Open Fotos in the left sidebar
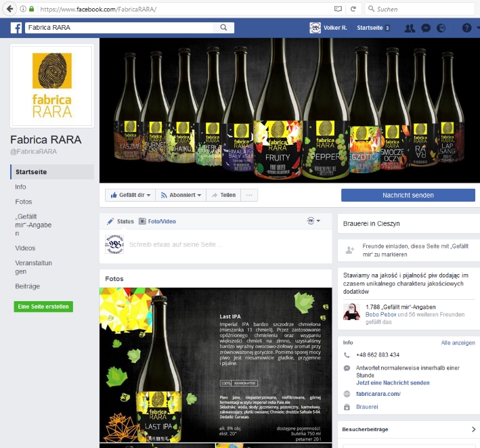Screen dimensions: 480x448 pos(24,202)
